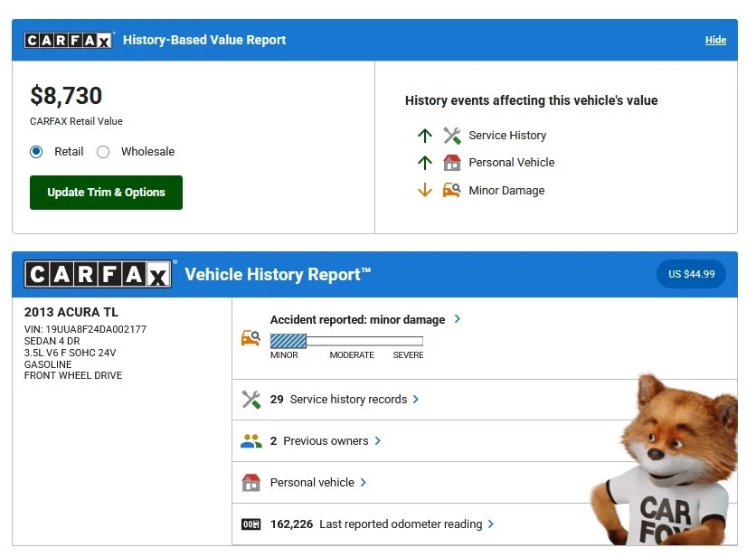Click the Personal Vehicle text in value events
Screen dimensions: 756x557
(x=512, y=163)
